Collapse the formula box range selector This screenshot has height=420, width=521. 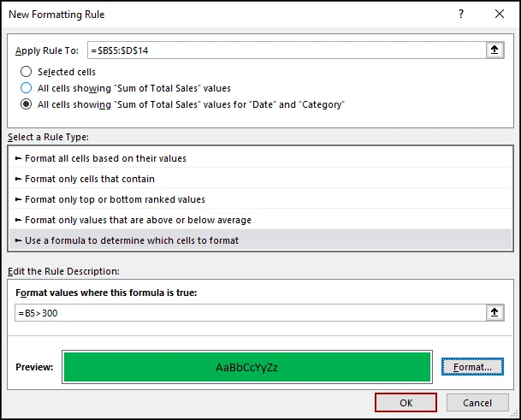point(494,313)
